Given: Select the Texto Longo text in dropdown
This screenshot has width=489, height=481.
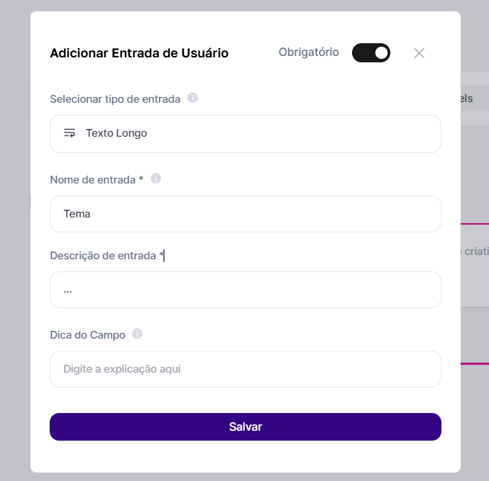Looking at the screenshot, I should (x=117, y=133).
